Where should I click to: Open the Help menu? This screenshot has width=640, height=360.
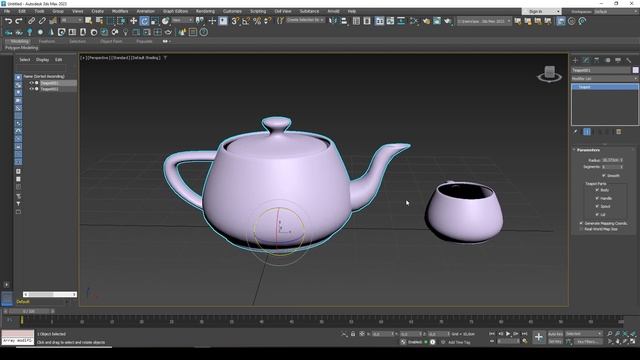(x=352, y=11)
